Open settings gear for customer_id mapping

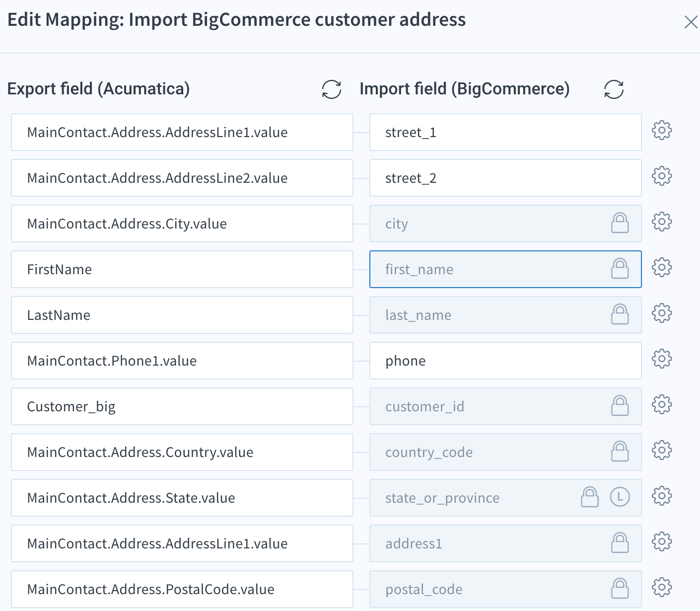coord(662,405)
